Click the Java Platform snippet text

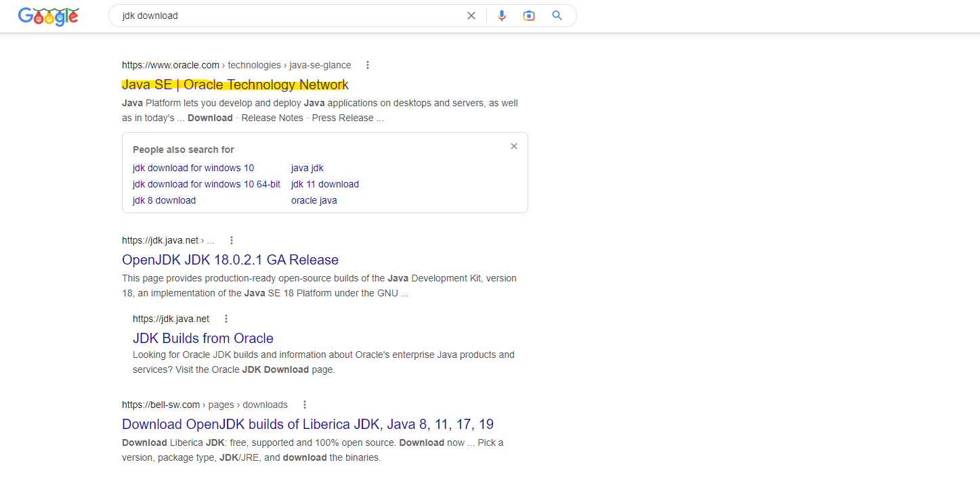pos(320,110)
